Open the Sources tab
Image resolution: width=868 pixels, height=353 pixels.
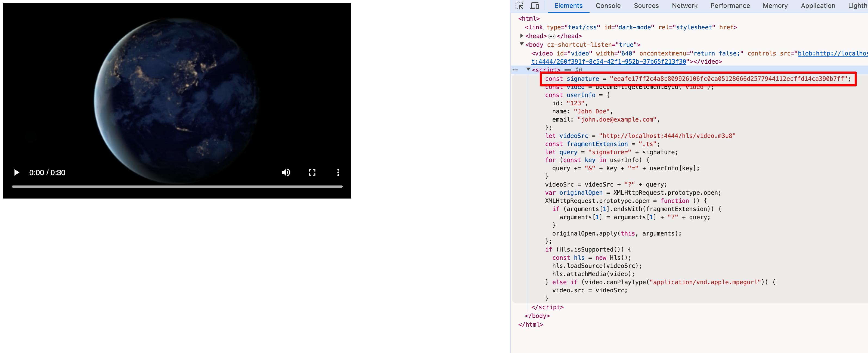coord(646,6)
